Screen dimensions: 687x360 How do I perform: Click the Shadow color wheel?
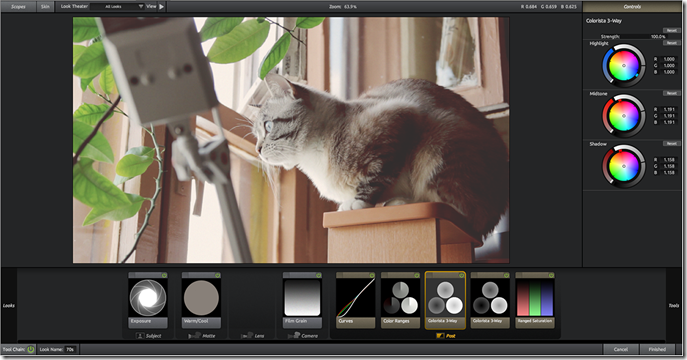[x=624, y=166]
